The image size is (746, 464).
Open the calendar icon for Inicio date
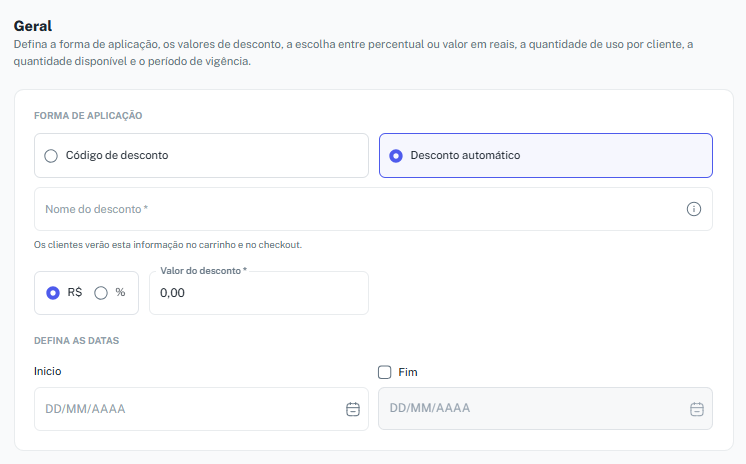coord(353,409)
